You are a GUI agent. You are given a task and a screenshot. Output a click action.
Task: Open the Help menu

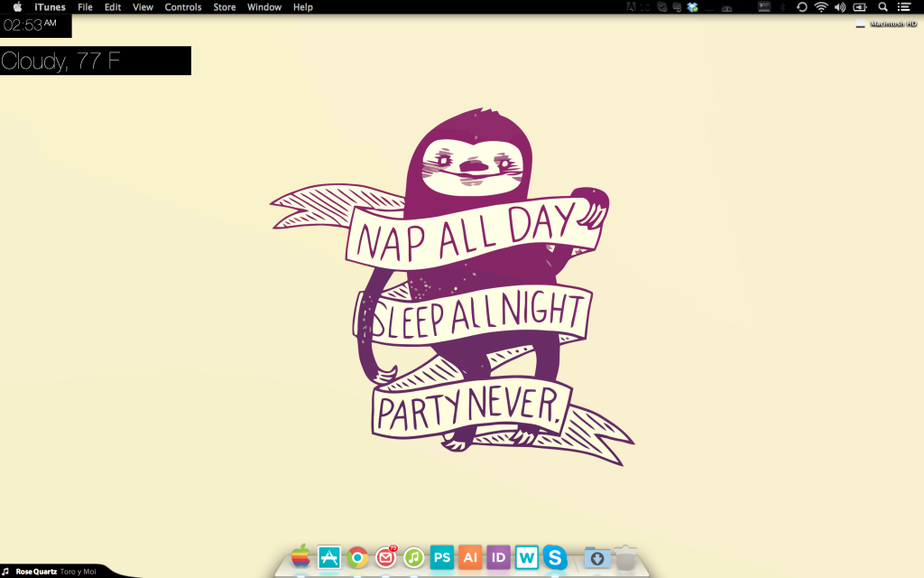303,7
